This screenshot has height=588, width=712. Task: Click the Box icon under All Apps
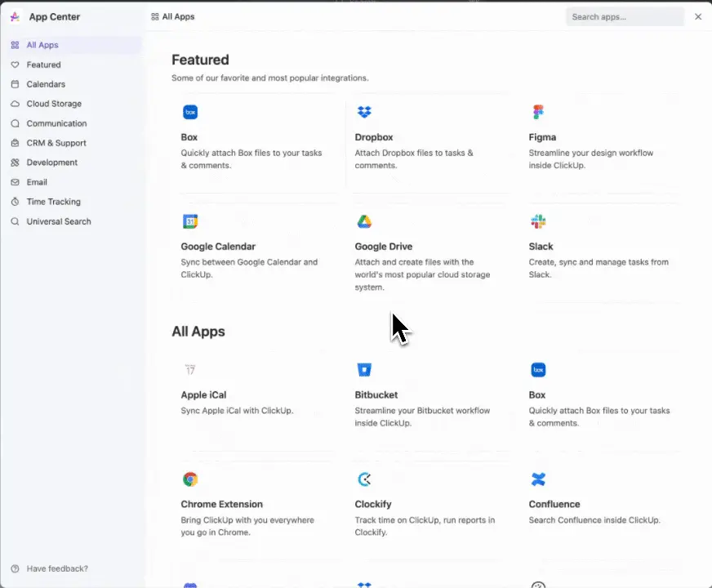pos(538,370)
